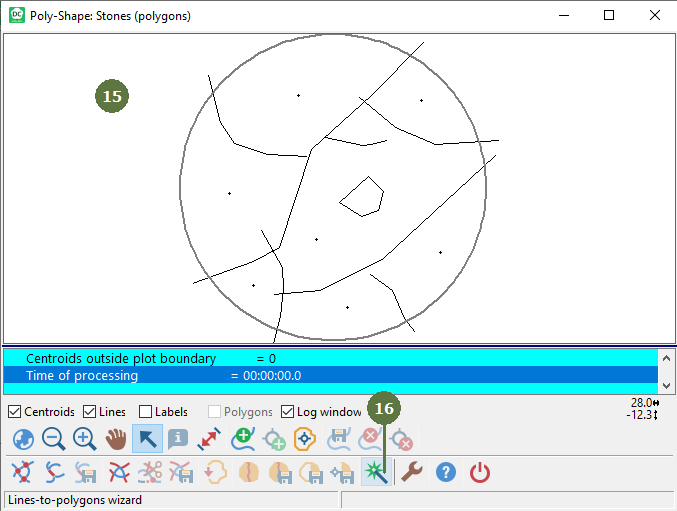Open settings with the wrench icon
This screenshot has width=677, height=511.
click(412, 472)
